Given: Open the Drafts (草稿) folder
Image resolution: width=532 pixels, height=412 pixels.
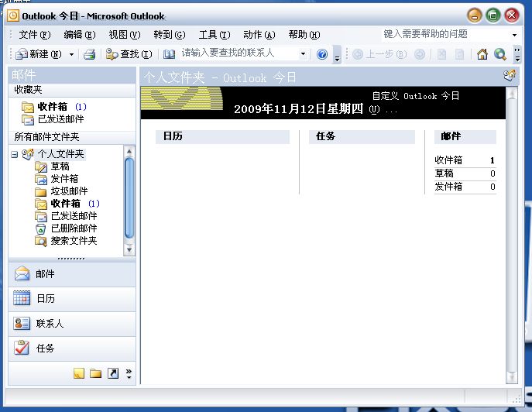Looking at the screenshot, I should tap(53, 167).
